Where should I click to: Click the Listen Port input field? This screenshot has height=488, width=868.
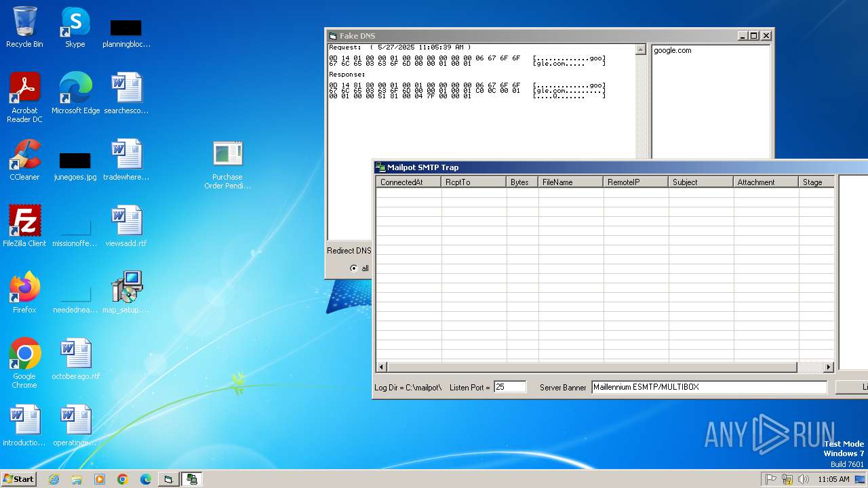click(510, 387)
